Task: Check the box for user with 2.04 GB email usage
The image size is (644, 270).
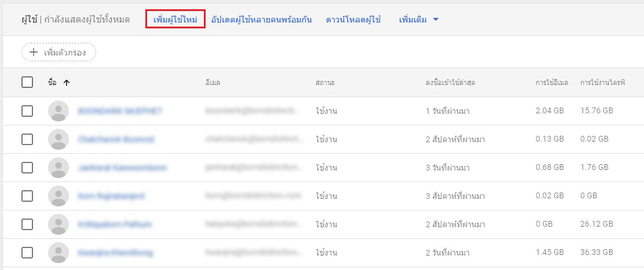Action: click(27, 111)
